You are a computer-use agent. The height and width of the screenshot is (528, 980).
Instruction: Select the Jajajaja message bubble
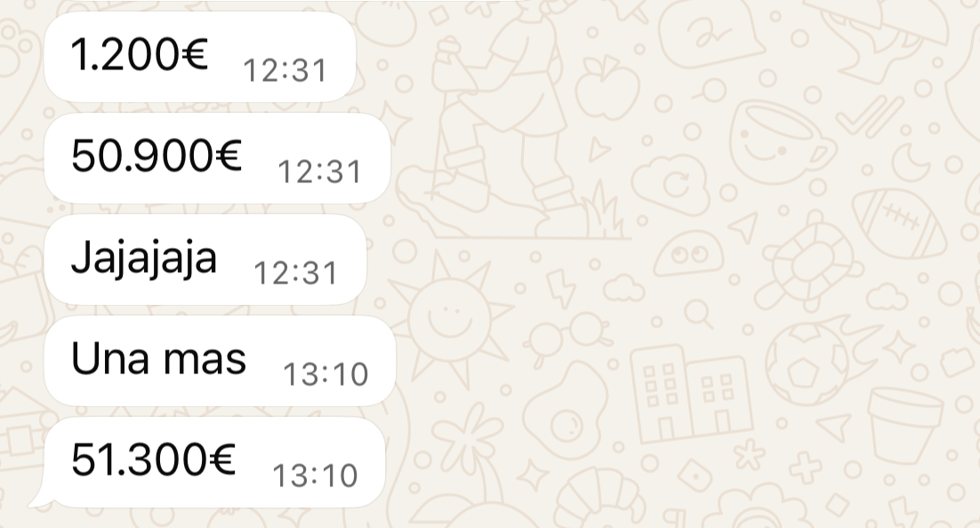[x=205, y=260]
